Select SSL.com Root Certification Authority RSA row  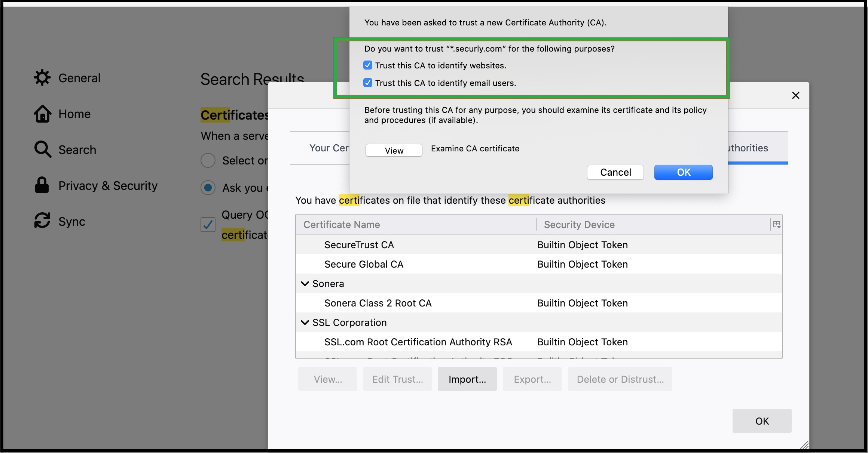539,342
